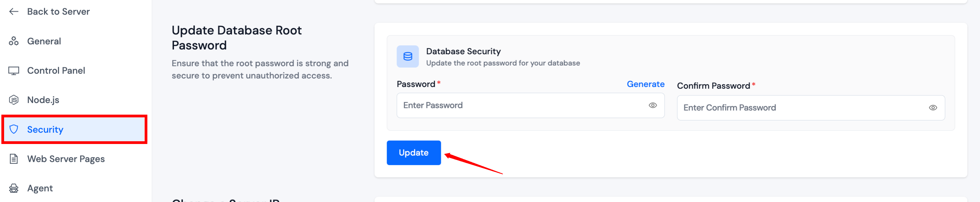This screenshot has width=980, height=202.
Task: Click the Enter Confirm Password field
Action: tap(803, 108)
